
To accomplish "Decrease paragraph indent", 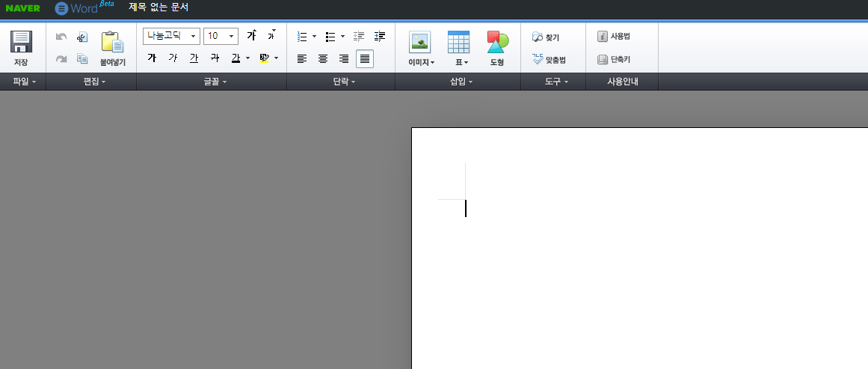I will pyautogui.click(x=359, y=37).
